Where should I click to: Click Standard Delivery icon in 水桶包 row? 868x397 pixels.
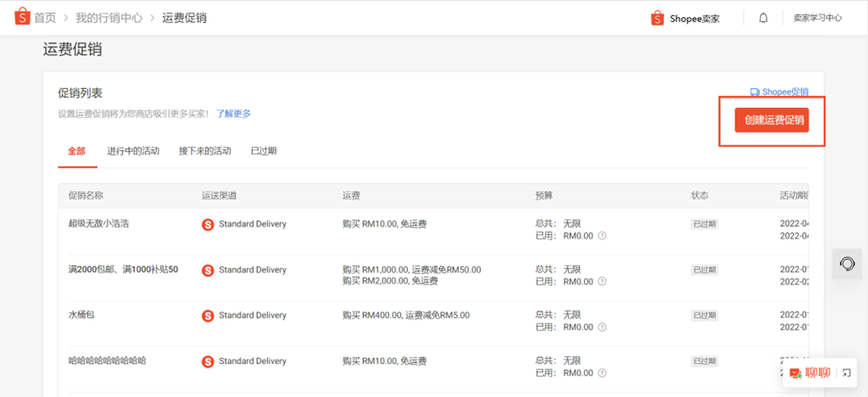click(x=207, y=316)
